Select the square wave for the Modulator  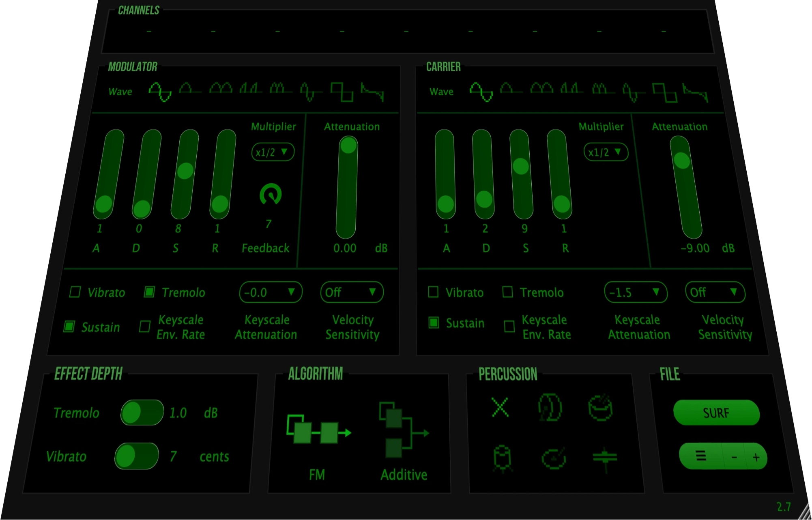(x=342, y=92)
